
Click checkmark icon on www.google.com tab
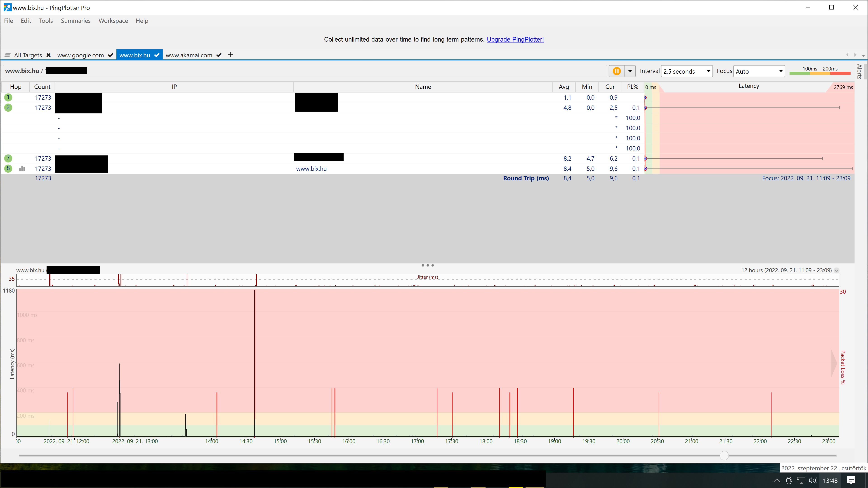point(110,55)
